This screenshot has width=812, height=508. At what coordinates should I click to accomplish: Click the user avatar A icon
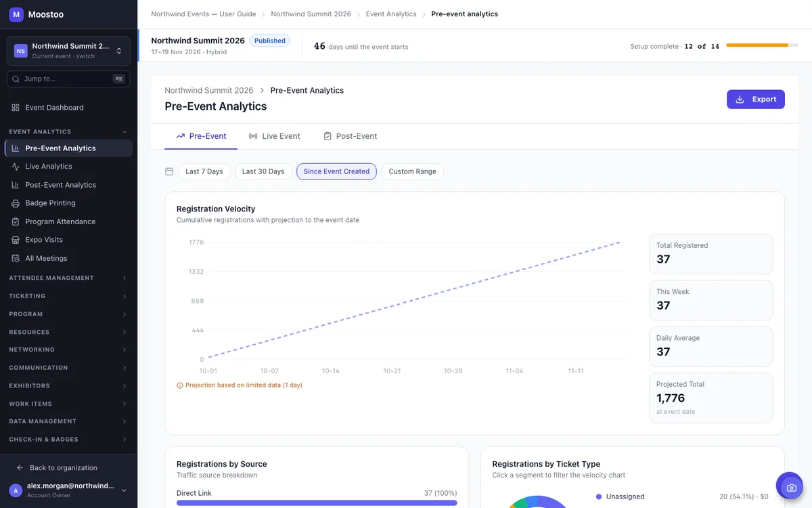point(16,490)
